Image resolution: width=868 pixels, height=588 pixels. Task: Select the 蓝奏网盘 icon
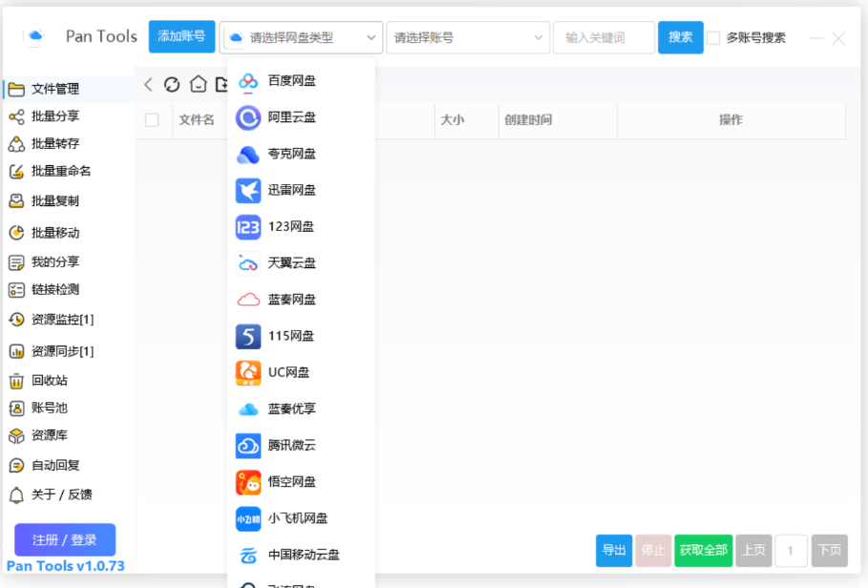pyautogui.click(x=248, y=300)
